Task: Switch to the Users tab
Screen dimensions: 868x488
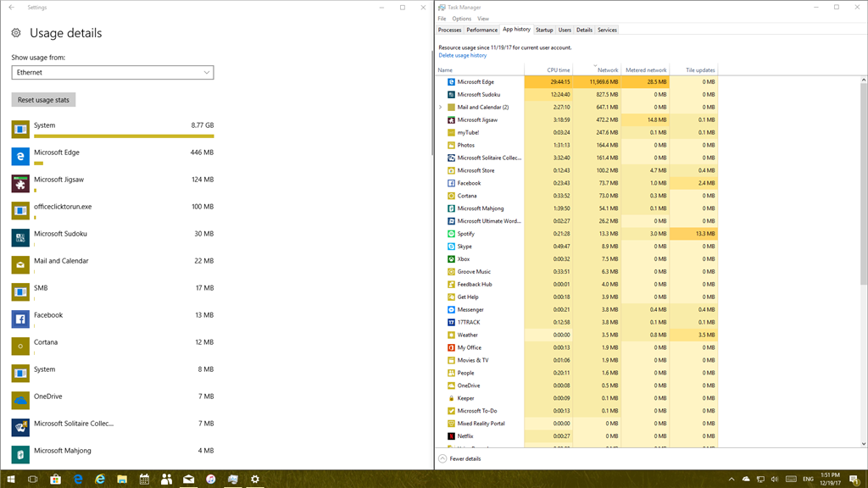Action: point(565,30)
